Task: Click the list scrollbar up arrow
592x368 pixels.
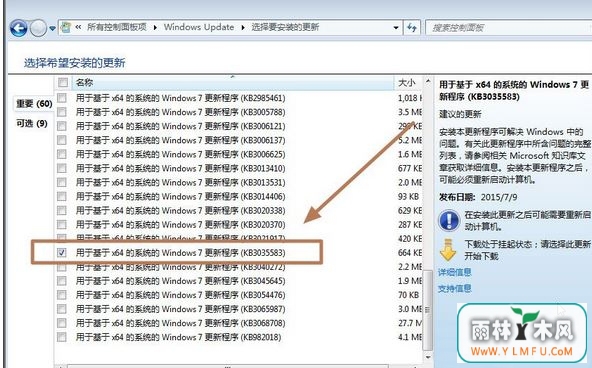Action: click(x=428, y=81)
